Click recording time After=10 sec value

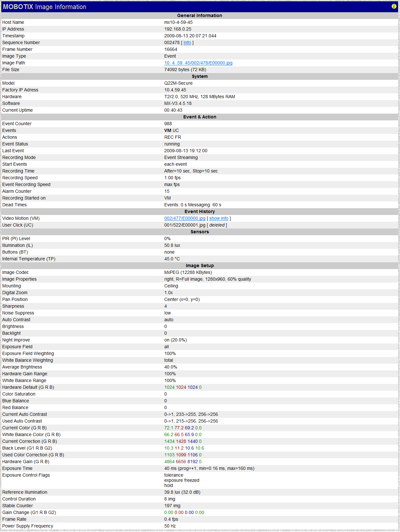pyautogui.click(x=191, y=171)
